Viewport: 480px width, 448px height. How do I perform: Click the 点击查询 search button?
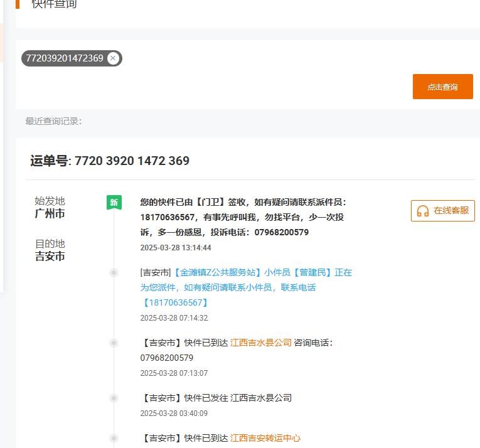click(x=442, y=87)
